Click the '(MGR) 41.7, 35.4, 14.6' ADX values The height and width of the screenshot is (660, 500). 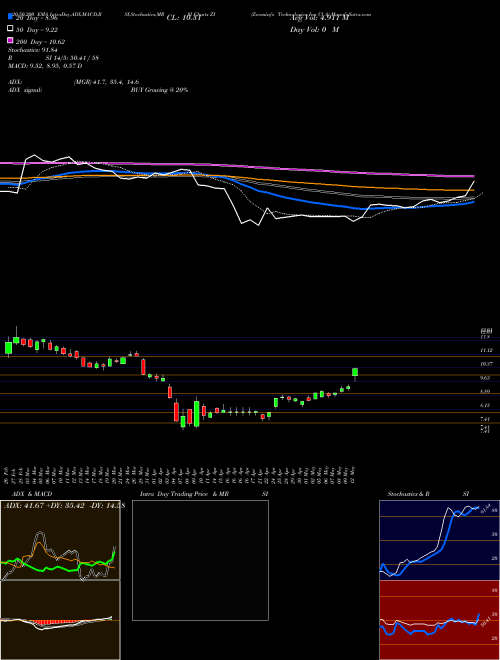[106, 82]
